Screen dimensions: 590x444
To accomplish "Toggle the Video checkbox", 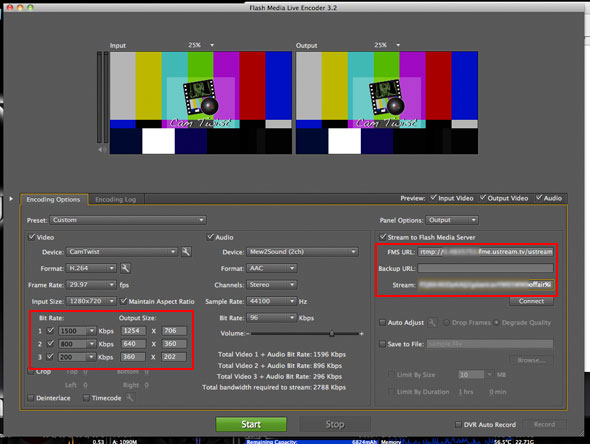I will click(32, 237).
